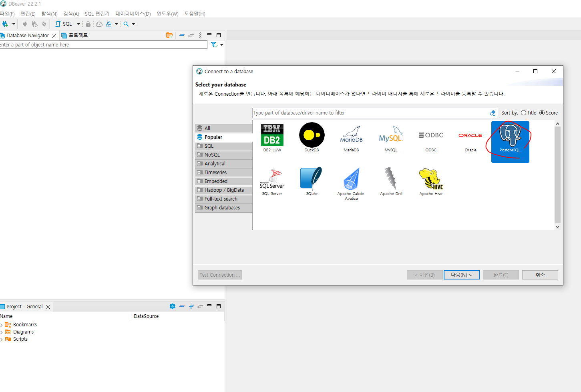Choose the PostgreSQL driver icon
Image resolution: width=581 pixels, height=392 pixels.
(510, 142)
